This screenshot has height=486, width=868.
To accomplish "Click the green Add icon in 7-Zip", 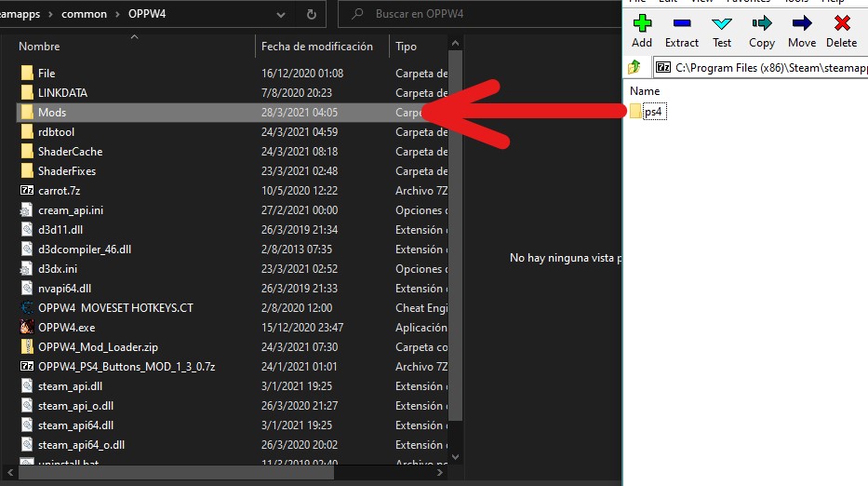I will 642,24.
